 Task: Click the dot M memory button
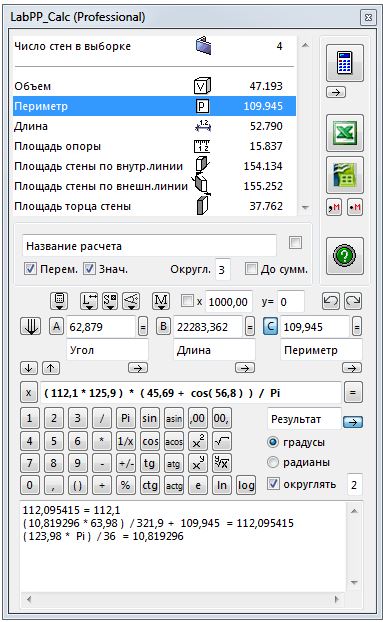354,207
